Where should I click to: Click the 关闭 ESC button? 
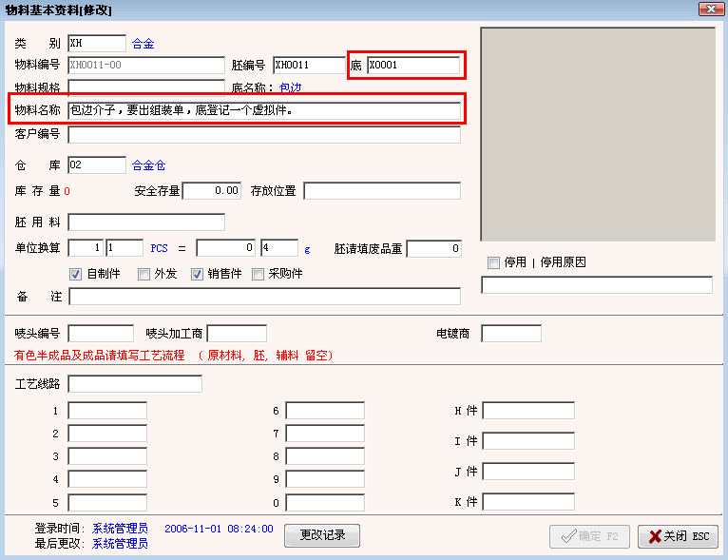(678, 536)
